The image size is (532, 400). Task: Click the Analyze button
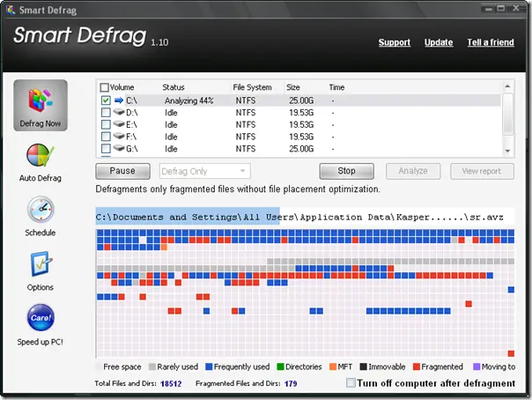pos(413,171)
